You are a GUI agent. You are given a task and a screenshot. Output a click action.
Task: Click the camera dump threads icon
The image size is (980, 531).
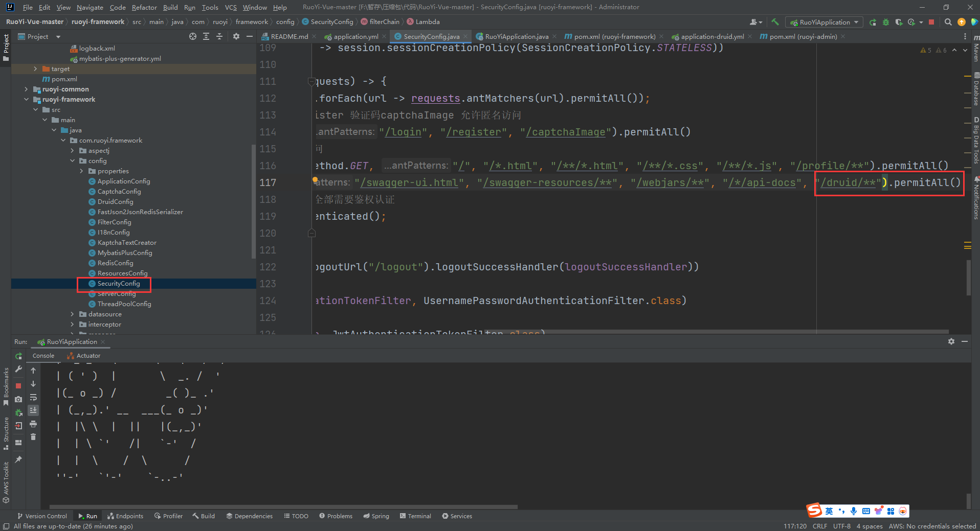(19, 399)
